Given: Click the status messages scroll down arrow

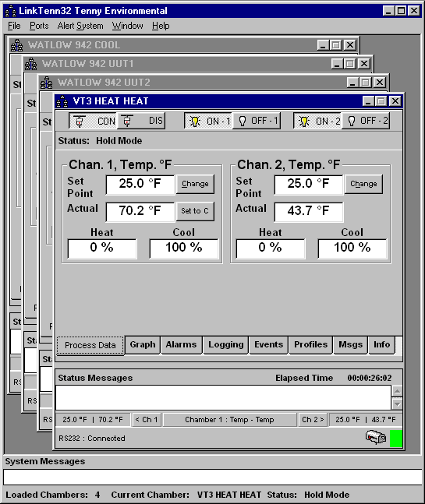Looking at the screenshot, I should pyautogui.click(x=398, y=404).
